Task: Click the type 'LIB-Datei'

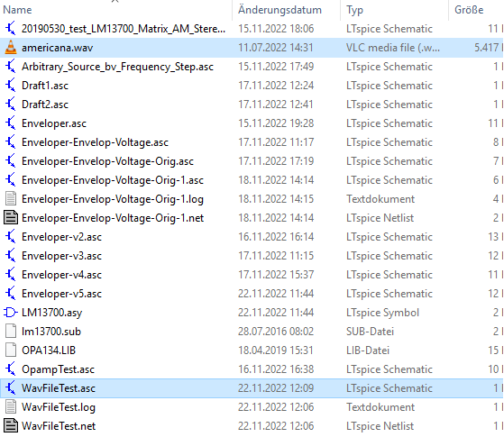Action: pyautogui.click(x=368, y=351)
